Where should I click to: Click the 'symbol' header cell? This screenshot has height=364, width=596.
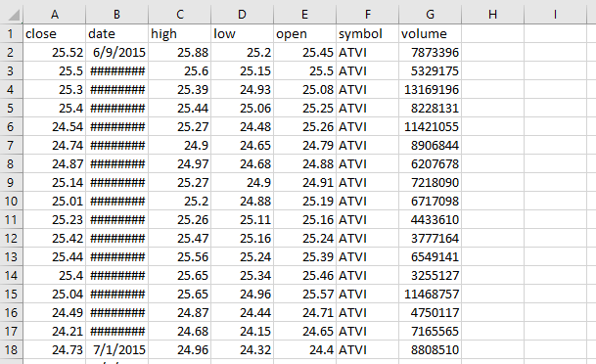click(368, 33)
